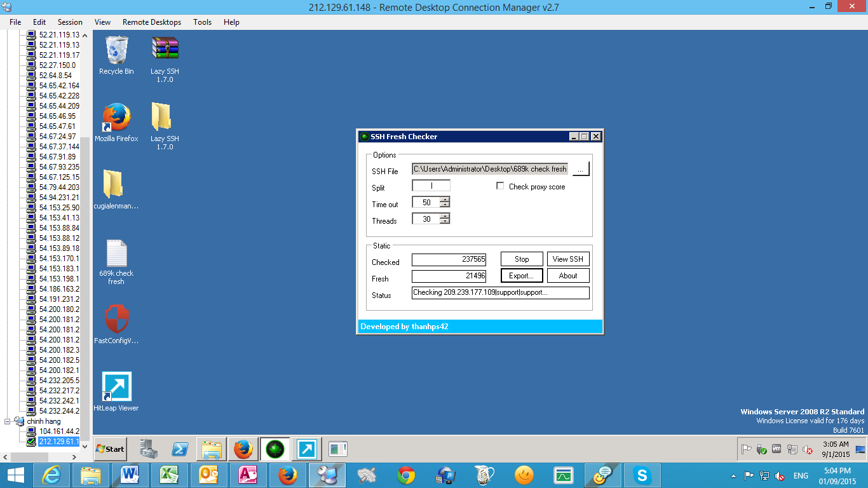Click the Export... button
868x488 pixels.
pos(521,276)
